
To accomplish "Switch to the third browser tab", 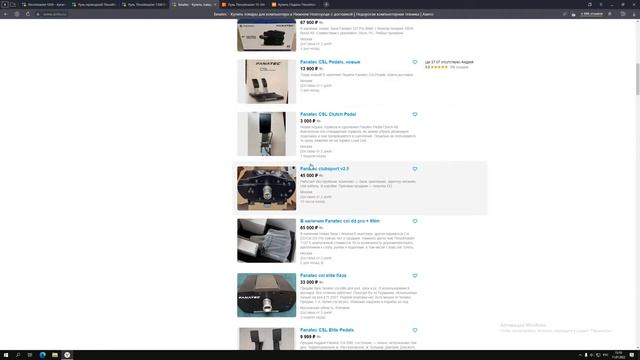I will (144, 4).
